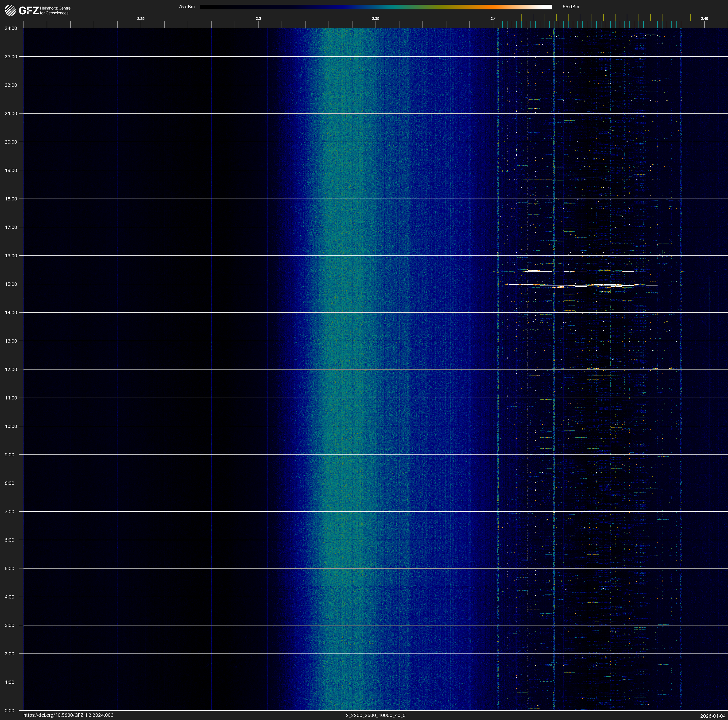Select the 2.4 frequency axis label
This screenshot has width=728, height=720.
(x=493, y=19)
